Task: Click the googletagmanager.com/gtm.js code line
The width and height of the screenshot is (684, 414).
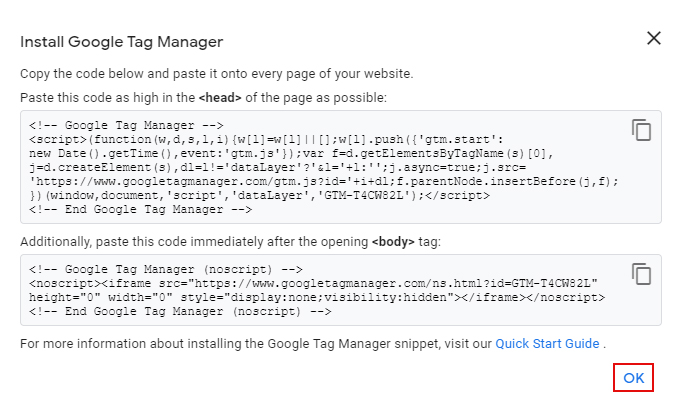Action: click(x=324, y=181)
